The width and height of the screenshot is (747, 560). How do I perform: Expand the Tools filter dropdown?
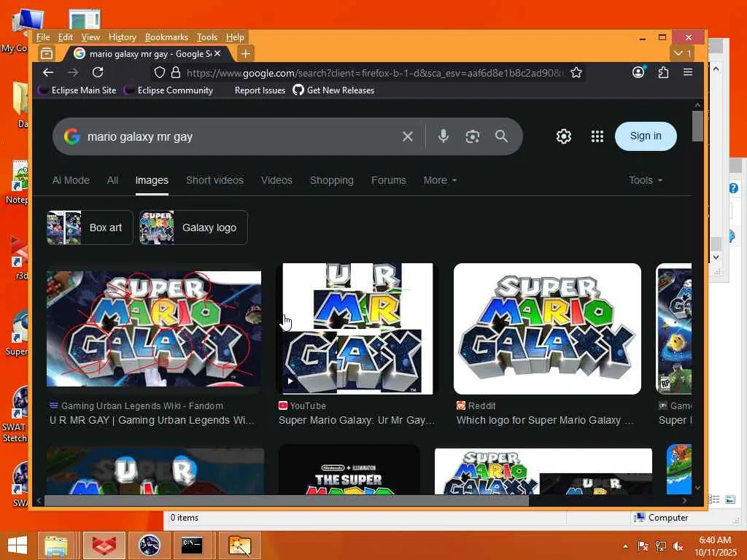[645, 181]
